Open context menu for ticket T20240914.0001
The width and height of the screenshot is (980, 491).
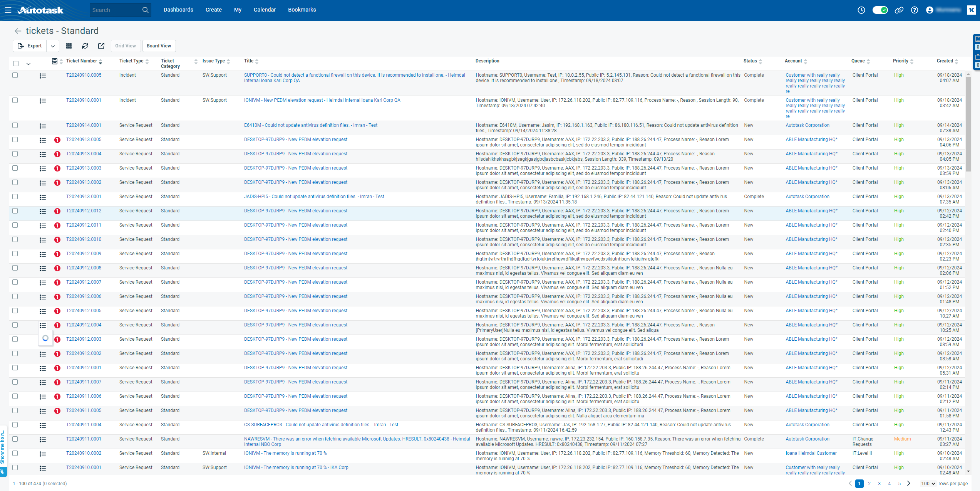click(43, 126)
